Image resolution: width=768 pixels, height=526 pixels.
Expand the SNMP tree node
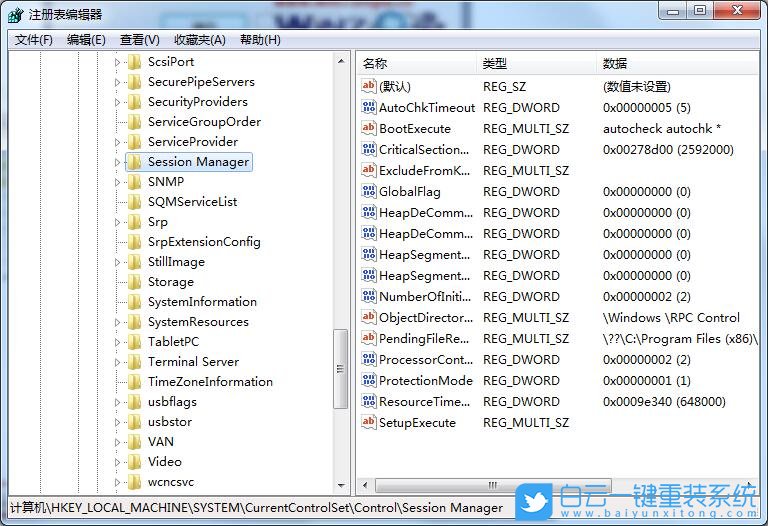(x=117, y=182)
